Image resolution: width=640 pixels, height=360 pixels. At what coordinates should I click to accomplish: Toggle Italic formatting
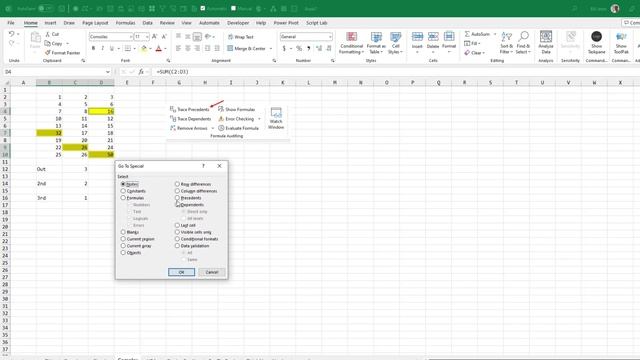(102, 49)
